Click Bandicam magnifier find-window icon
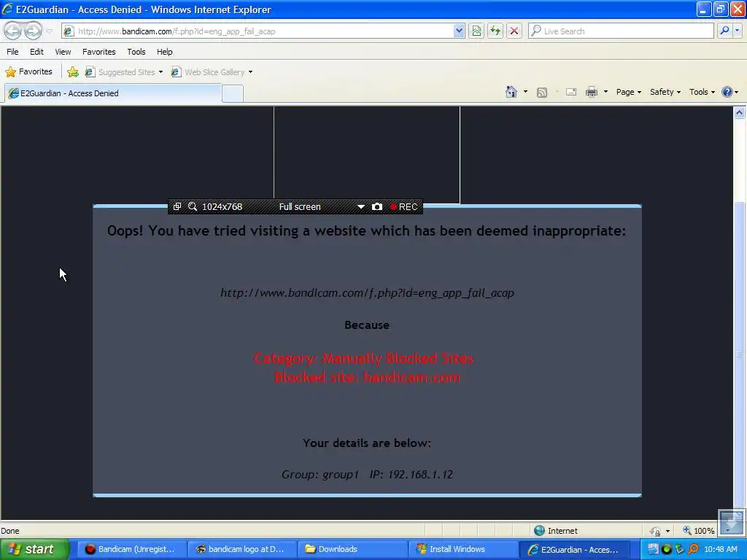The height and width of the screenshot is (560, 747). coord(193,206)
